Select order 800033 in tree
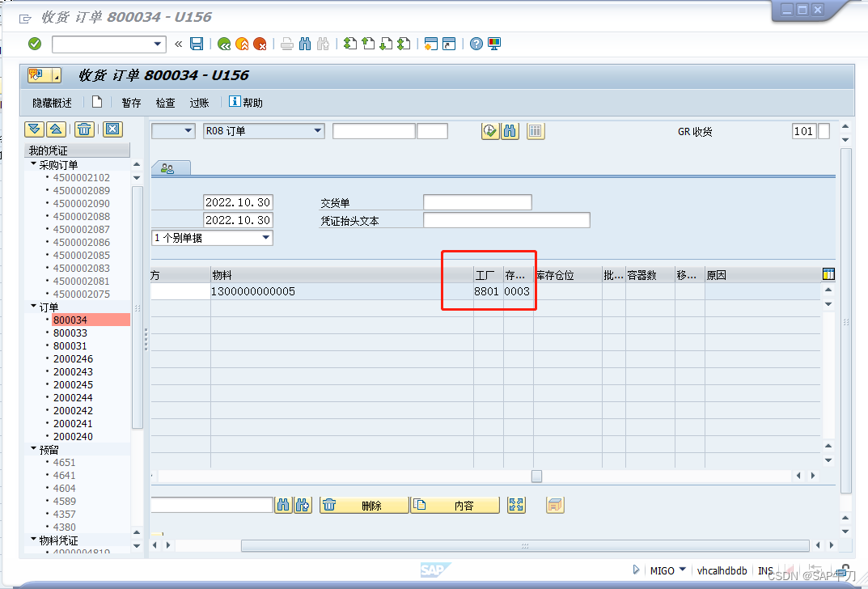Image resolution: width=868 pixels, height=589 pixels. 70,333
